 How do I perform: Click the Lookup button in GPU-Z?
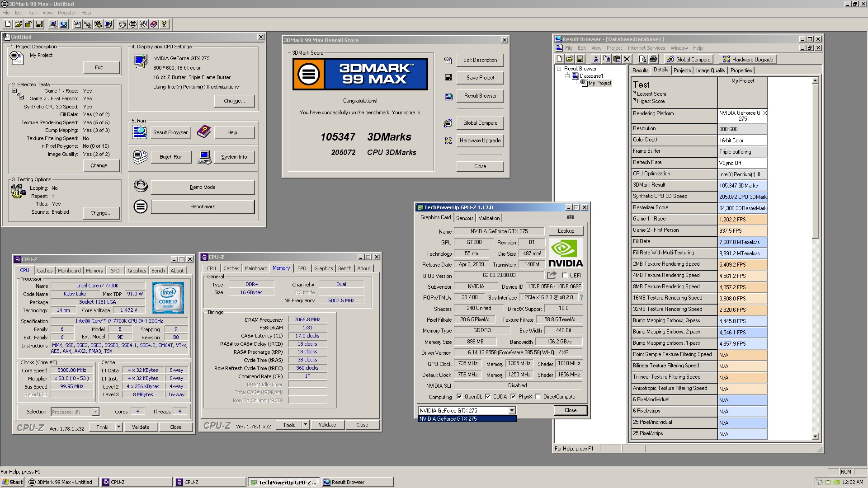(x=566, y=231)
